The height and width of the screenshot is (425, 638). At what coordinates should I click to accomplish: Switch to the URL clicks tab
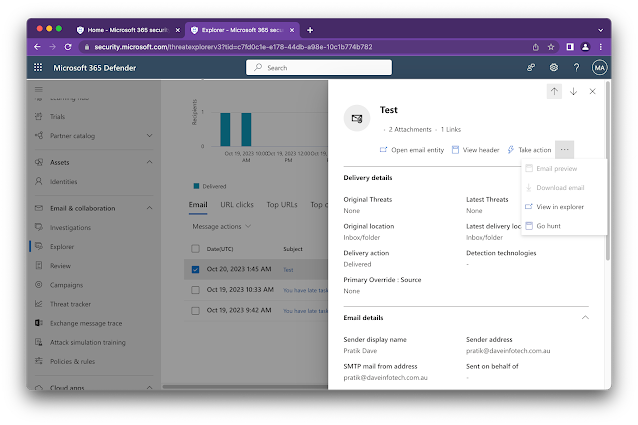coord(237,205)
